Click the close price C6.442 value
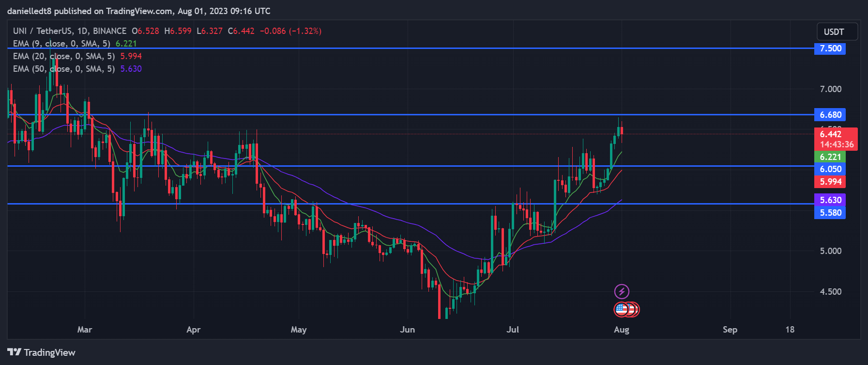This screenshot has width=868, height=365. 241,31
